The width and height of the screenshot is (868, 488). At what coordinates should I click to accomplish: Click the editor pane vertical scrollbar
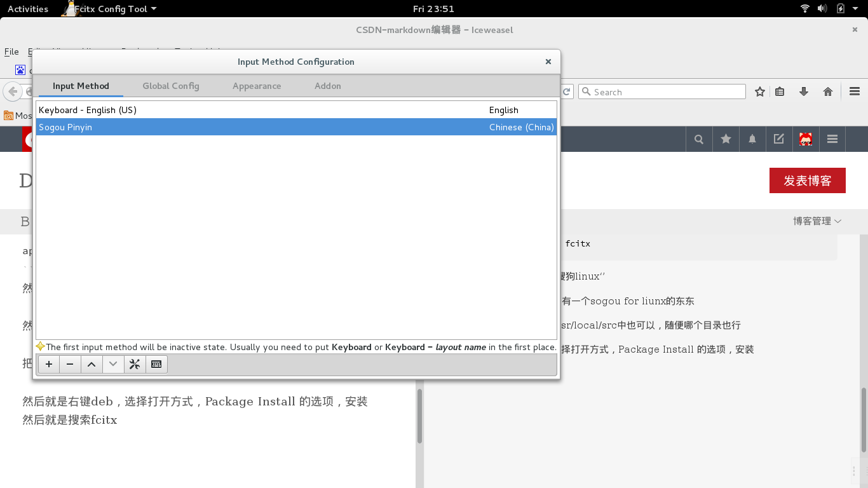[419, 416]
